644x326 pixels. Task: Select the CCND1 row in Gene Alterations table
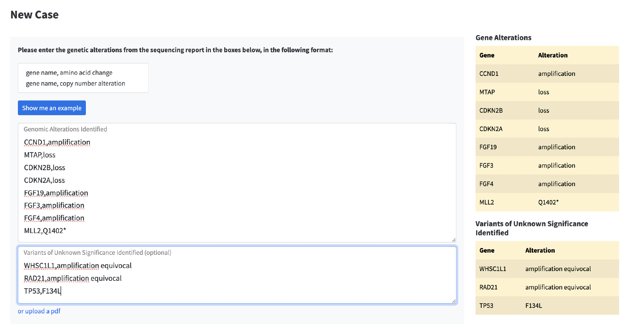point(547,74)
